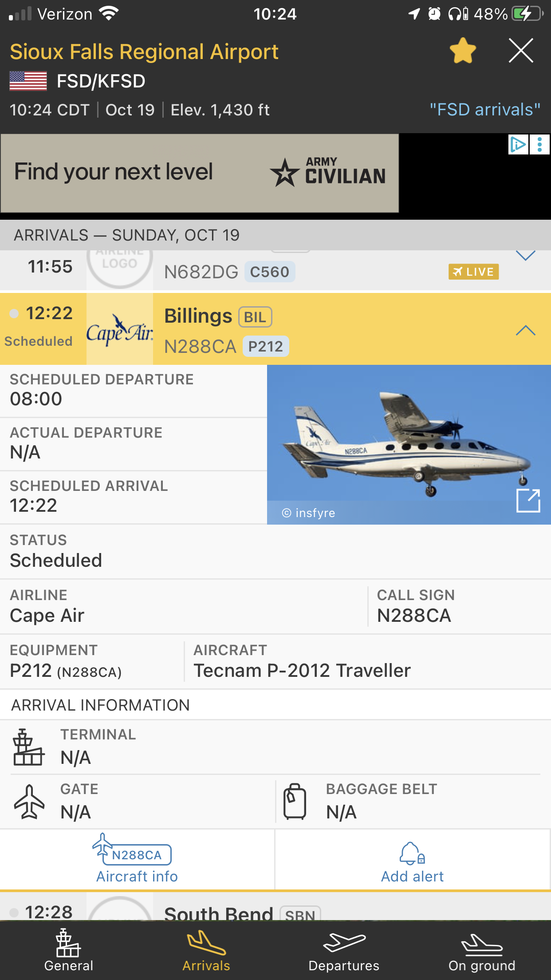
Task: Open the ad options three-dot menu
Action: [x=539, y=145]
